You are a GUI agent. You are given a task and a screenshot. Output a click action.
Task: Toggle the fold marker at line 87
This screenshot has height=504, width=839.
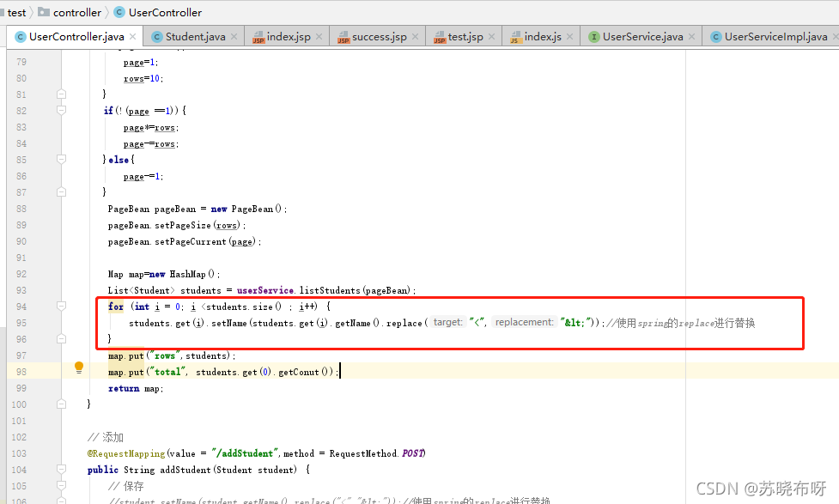click(62, 192)
